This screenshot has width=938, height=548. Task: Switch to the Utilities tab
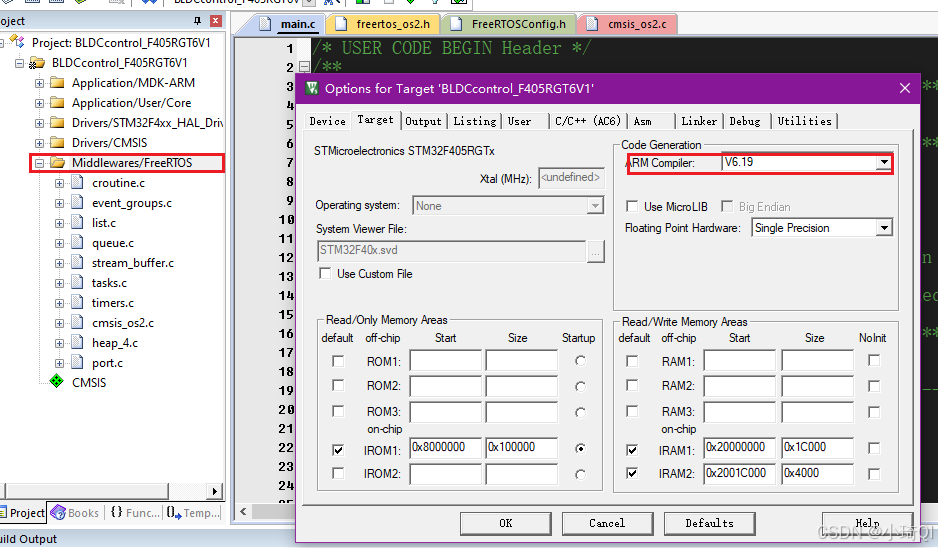point(804,121)
